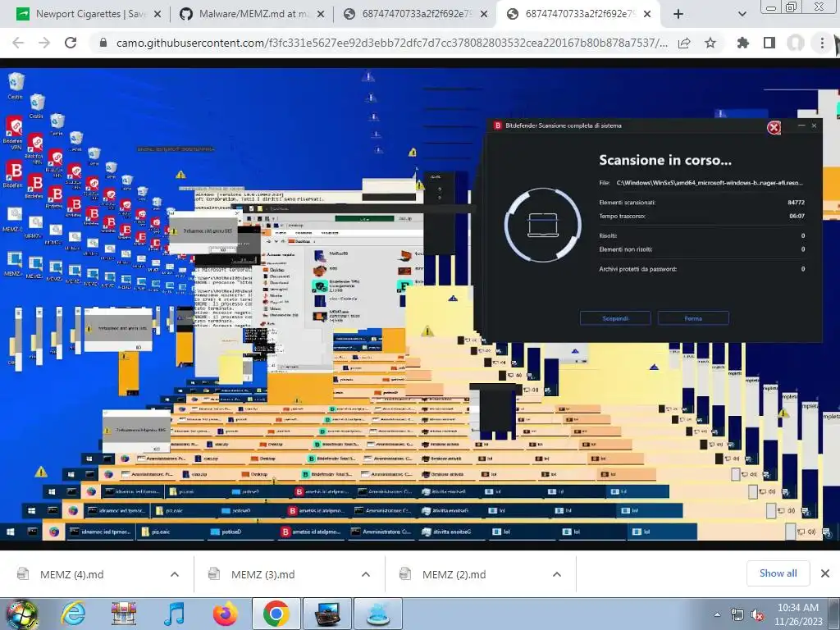Switch to the inactive 68747470733a2f2f692e7 tab
The image size is (840, 630).
(415, 14)
